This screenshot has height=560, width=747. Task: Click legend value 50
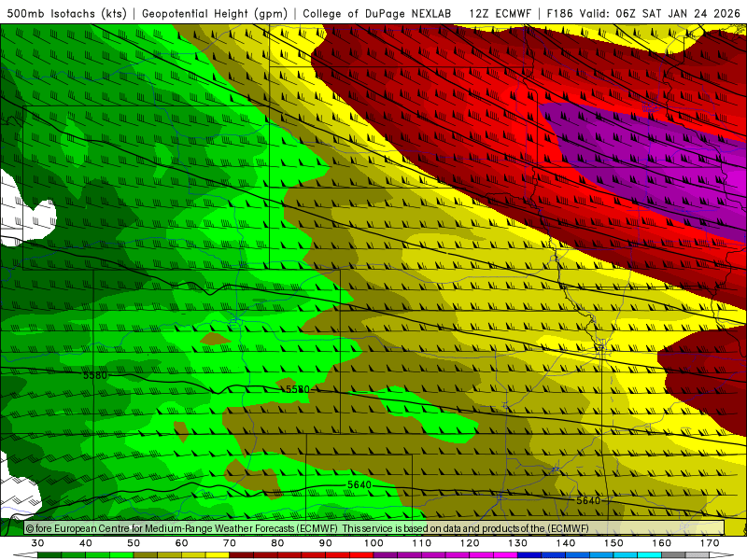134,543
